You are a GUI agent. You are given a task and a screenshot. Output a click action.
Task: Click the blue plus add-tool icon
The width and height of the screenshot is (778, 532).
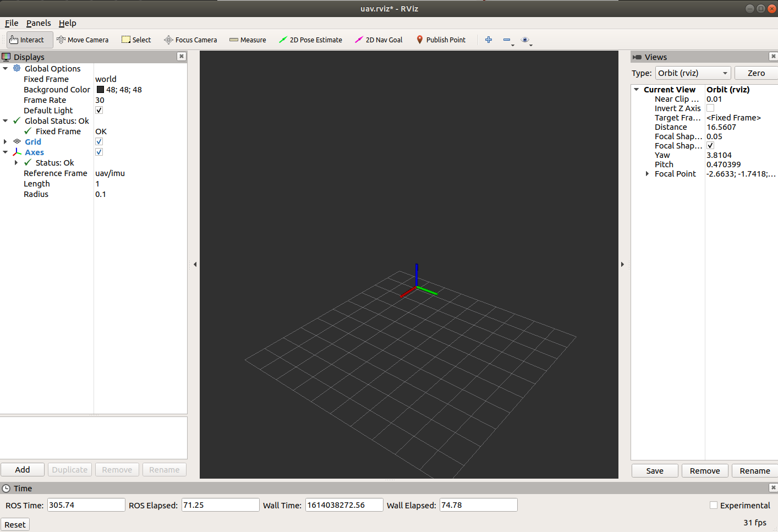pos(488,40)
